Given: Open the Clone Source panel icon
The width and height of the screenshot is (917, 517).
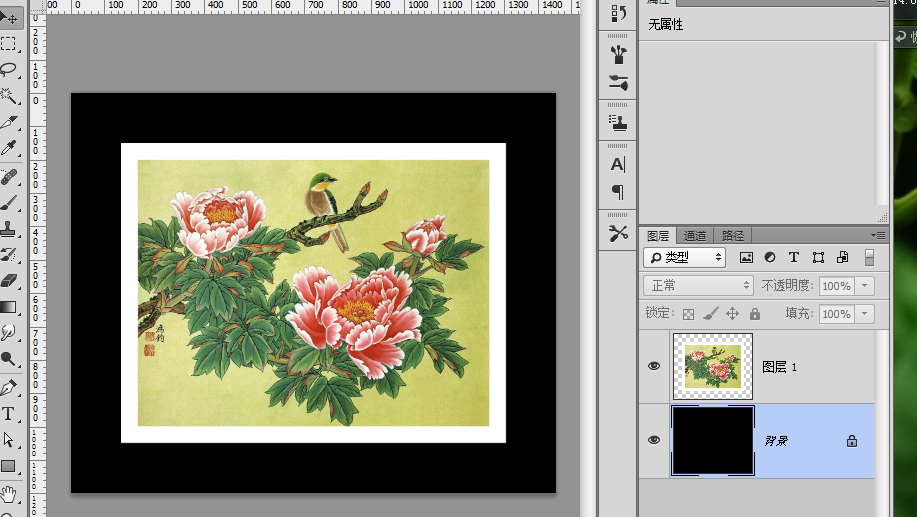Looking at the screenshot, I should [x=618, y=123].
